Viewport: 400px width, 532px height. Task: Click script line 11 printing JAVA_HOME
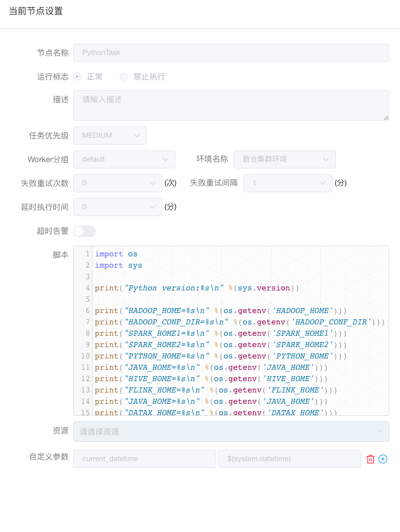click(211, 368)
